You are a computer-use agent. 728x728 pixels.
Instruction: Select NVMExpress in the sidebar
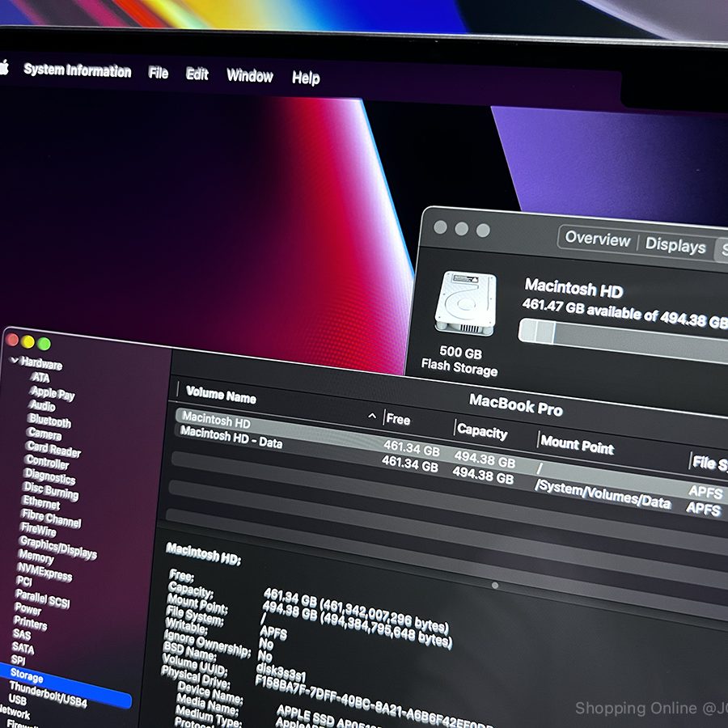tap(44, 572)
